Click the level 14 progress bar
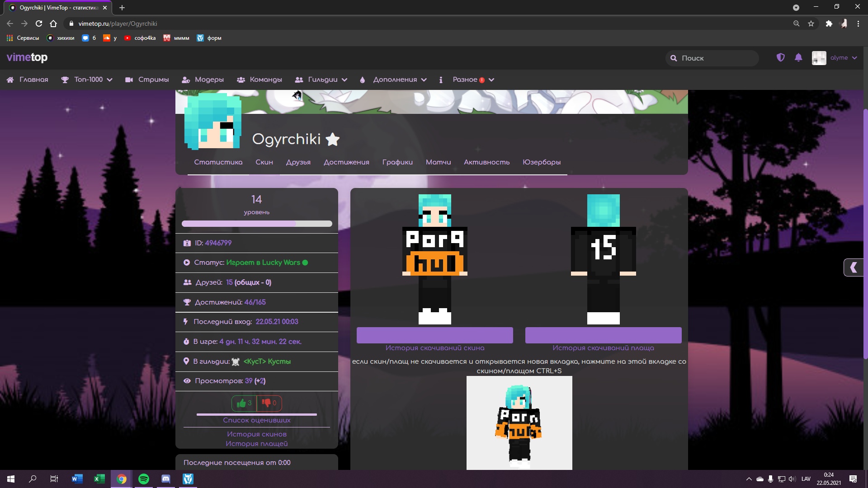Screen dimensions: 868x488 [x=257, y=224]
